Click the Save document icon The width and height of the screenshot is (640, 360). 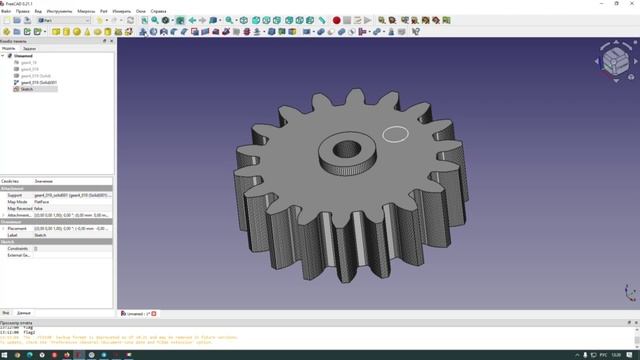tap(27, 20)
